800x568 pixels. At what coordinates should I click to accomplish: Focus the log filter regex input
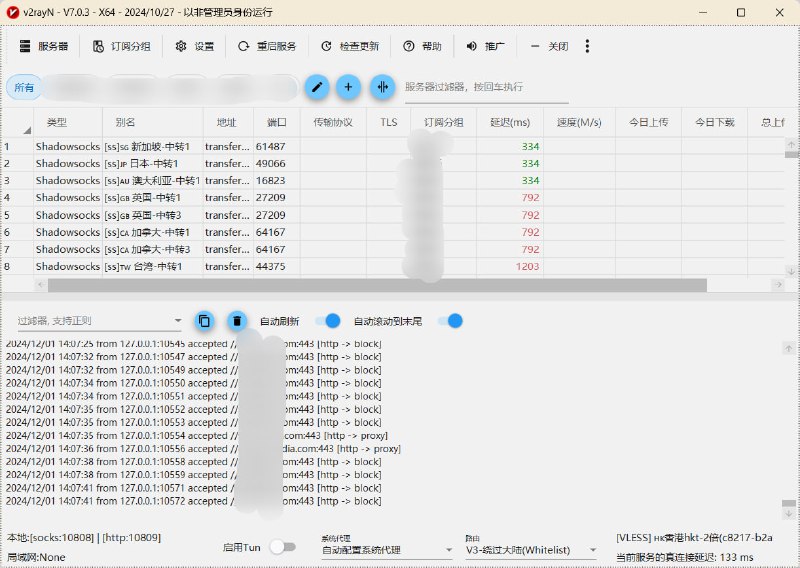point(94,321)
